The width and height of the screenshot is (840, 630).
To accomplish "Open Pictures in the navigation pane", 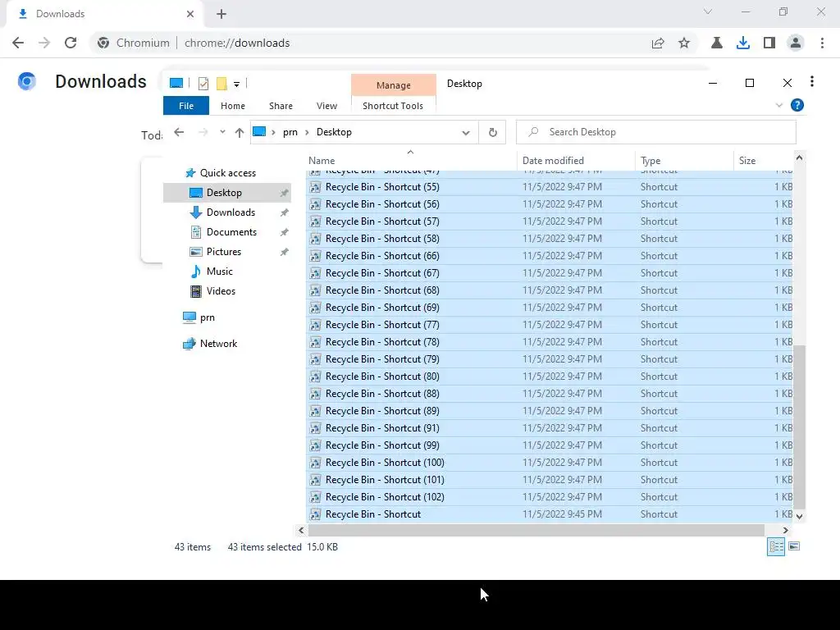I will 223,252.
